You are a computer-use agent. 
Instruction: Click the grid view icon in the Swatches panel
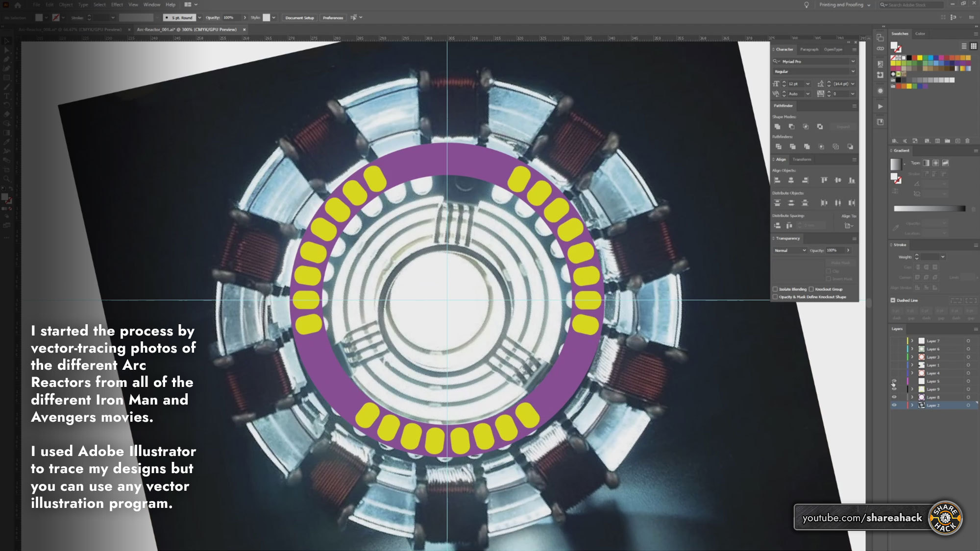pyautogui.click(x=973, y=46)
